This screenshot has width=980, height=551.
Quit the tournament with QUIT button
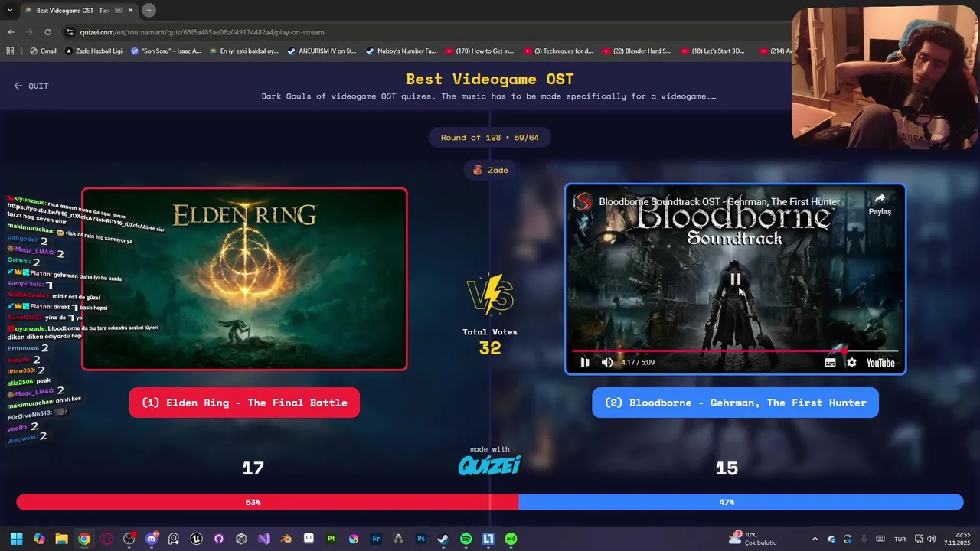click(31, 86)
